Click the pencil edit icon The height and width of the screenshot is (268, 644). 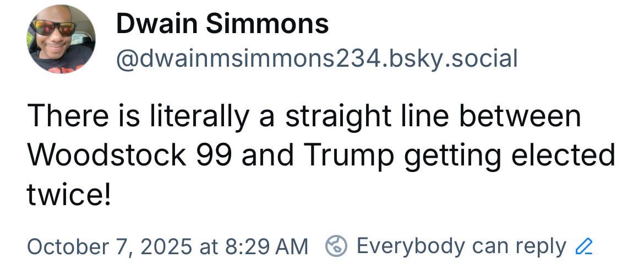(582, 246)
